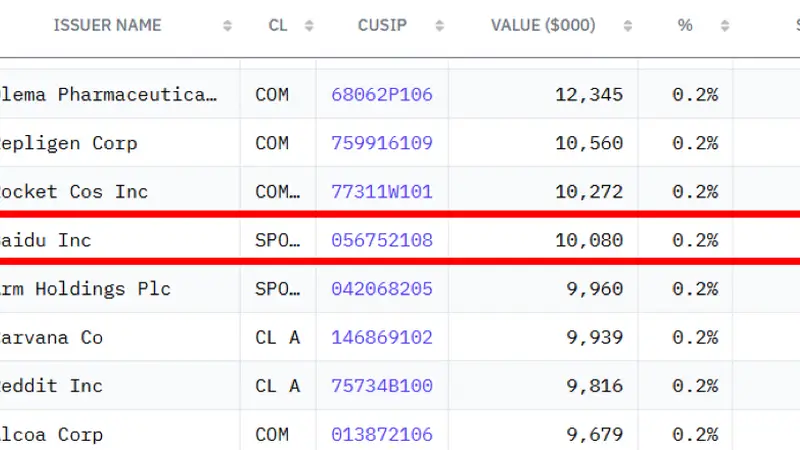Click the CL A cell in Reddit row
Screen dimensions: 800x450
click(x=278, y=386)
